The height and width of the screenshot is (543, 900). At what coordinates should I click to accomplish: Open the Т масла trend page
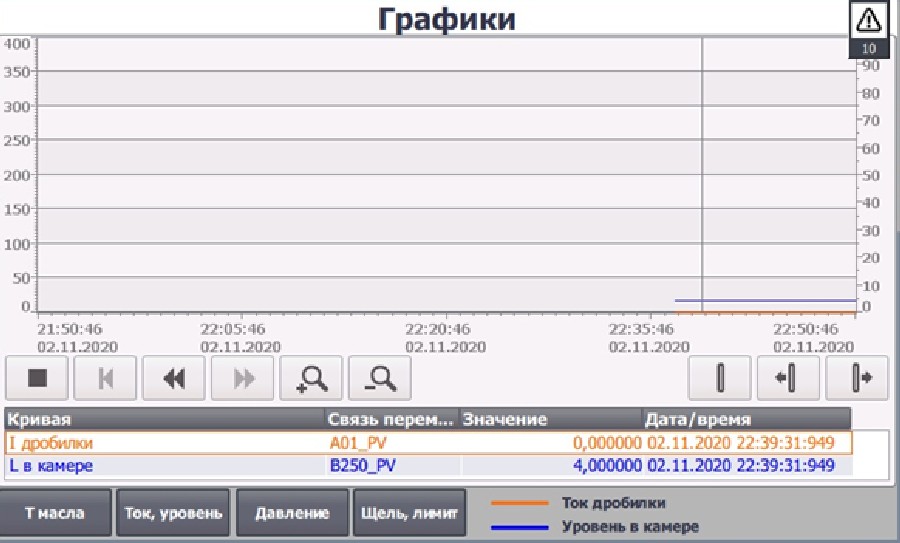55,513
